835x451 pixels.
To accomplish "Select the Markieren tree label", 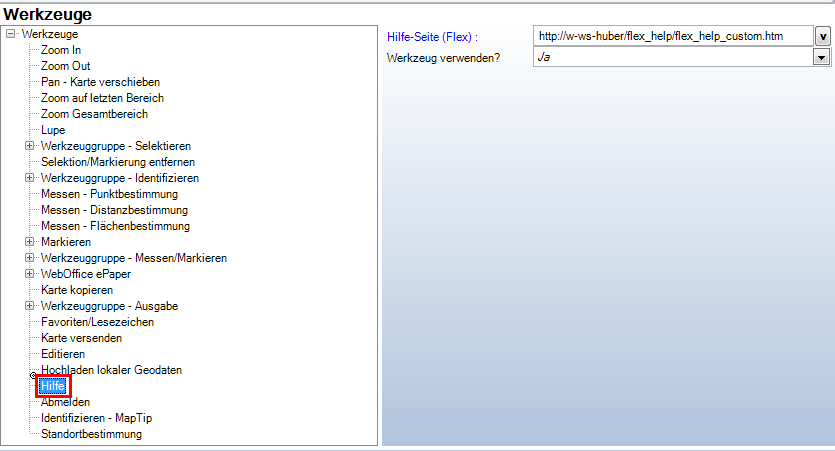I will pos(66,242).
